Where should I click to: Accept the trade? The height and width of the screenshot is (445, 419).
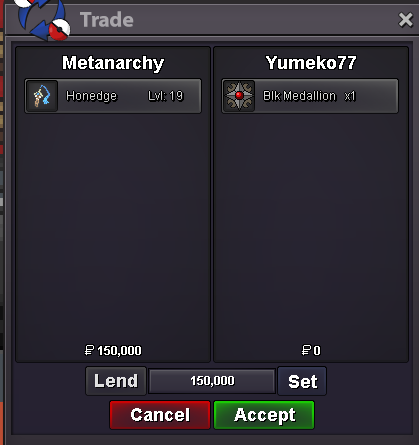tap(264, 415)
